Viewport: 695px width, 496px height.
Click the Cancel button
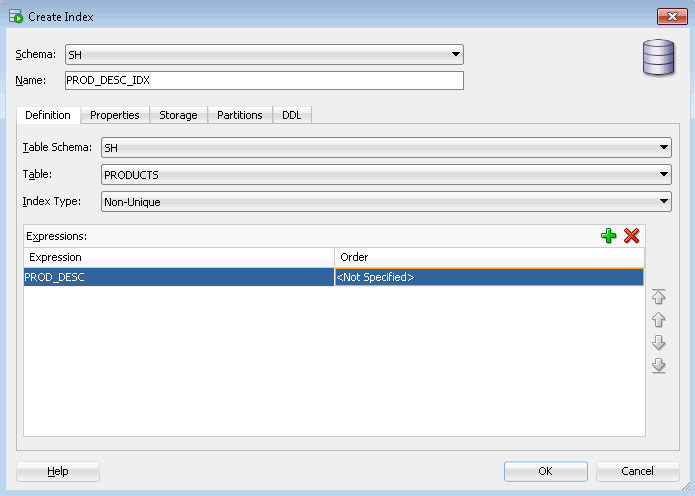[637, 471]
